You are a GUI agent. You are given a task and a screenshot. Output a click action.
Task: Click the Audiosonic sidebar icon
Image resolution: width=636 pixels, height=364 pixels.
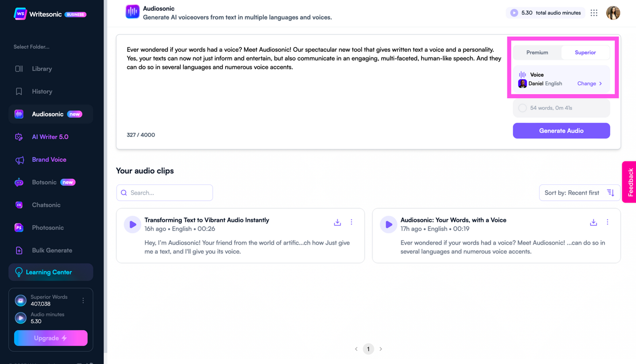pos(19,114)
